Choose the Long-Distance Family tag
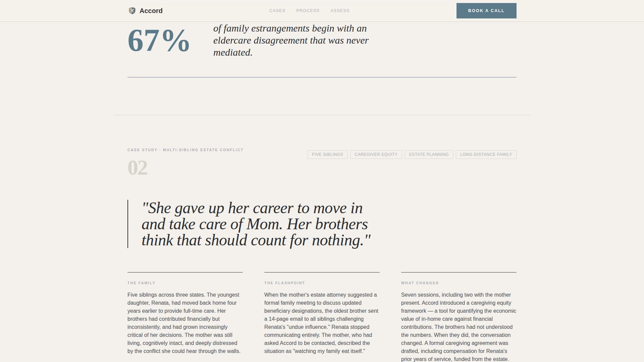 click(x=486, y=155)
